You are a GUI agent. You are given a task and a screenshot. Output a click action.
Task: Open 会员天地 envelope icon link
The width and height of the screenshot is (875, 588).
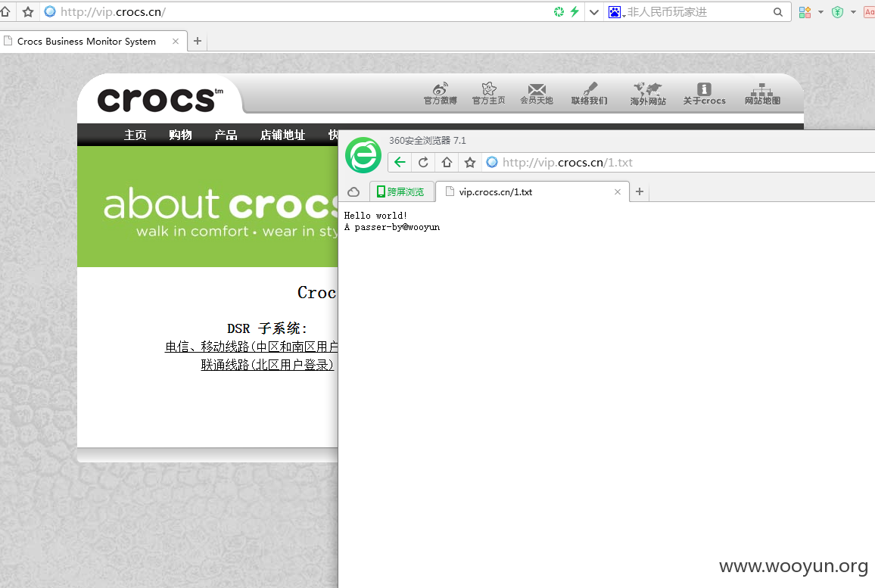click(x=537, y=94)
